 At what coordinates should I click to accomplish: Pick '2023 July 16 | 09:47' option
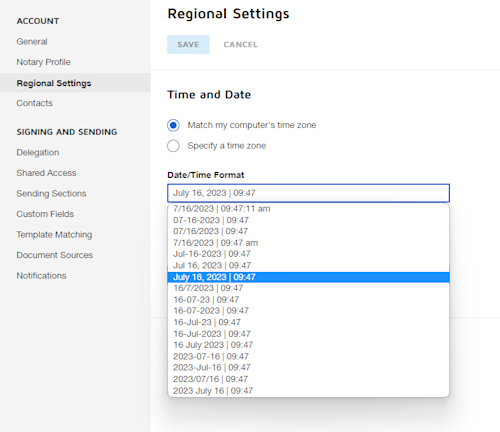[308, 390]
